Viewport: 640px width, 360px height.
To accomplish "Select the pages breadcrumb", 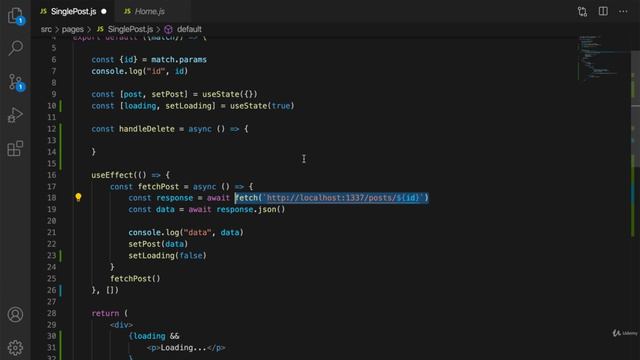I will [73, 29].
